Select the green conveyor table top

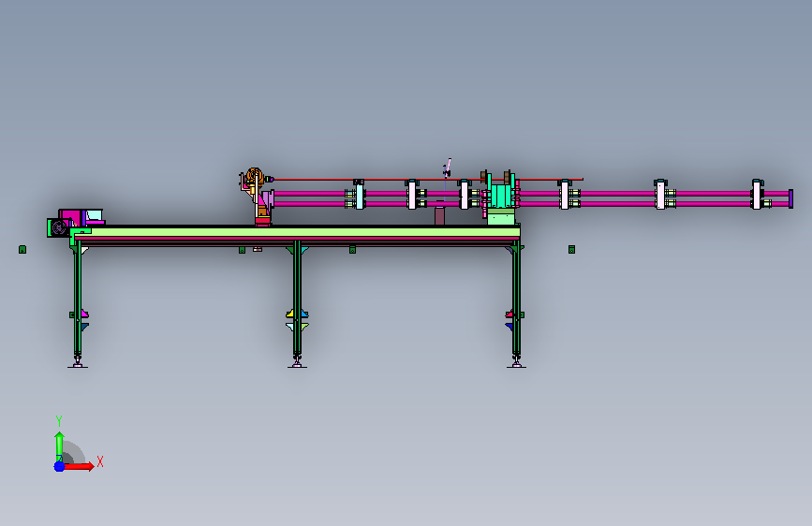point(298,232)
